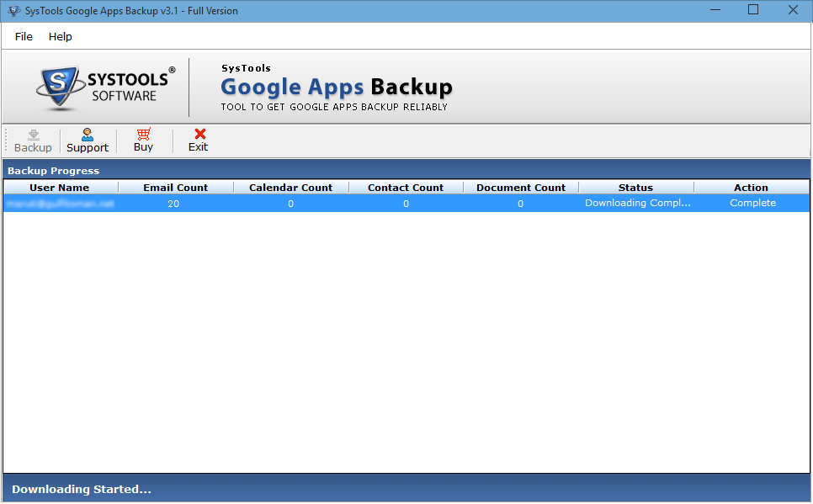Click the Complete action cell
Viewport: 813px width, 504px height.
point(753,204)
